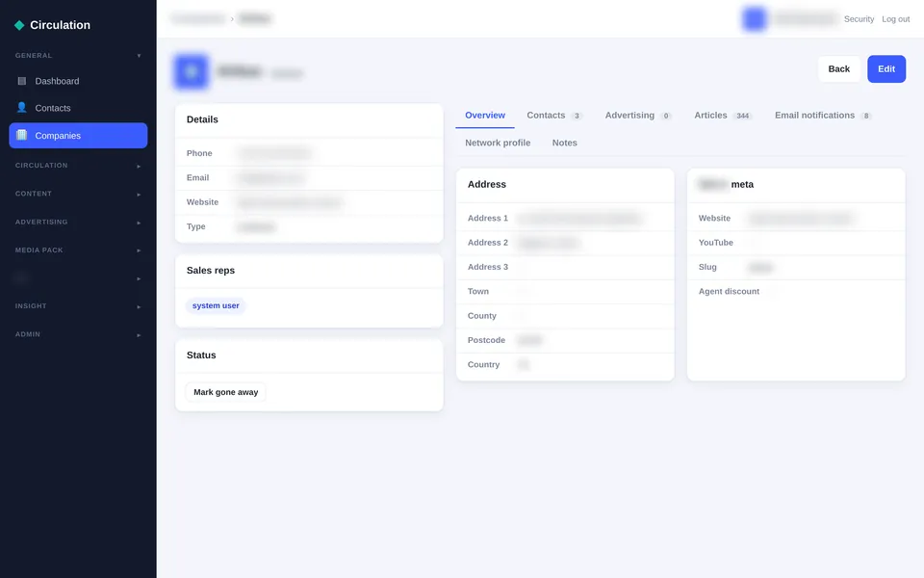Click the 344 badge on Articles

(x=742, y=116)
